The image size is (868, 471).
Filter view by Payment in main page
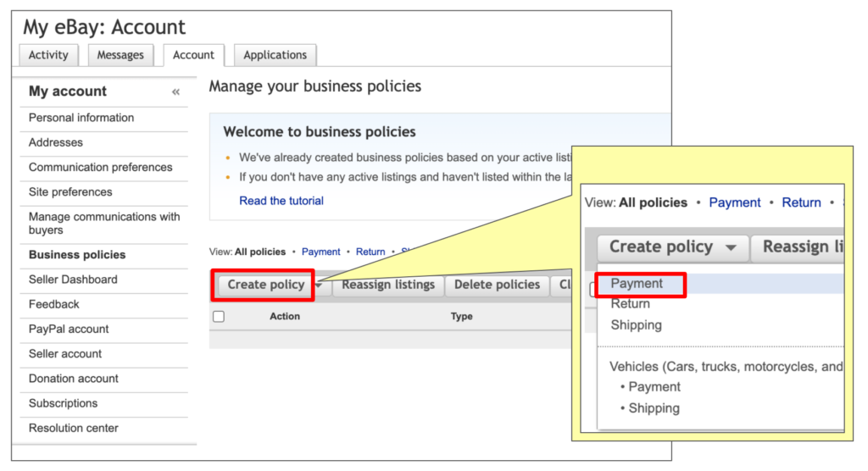coord(321,252)
